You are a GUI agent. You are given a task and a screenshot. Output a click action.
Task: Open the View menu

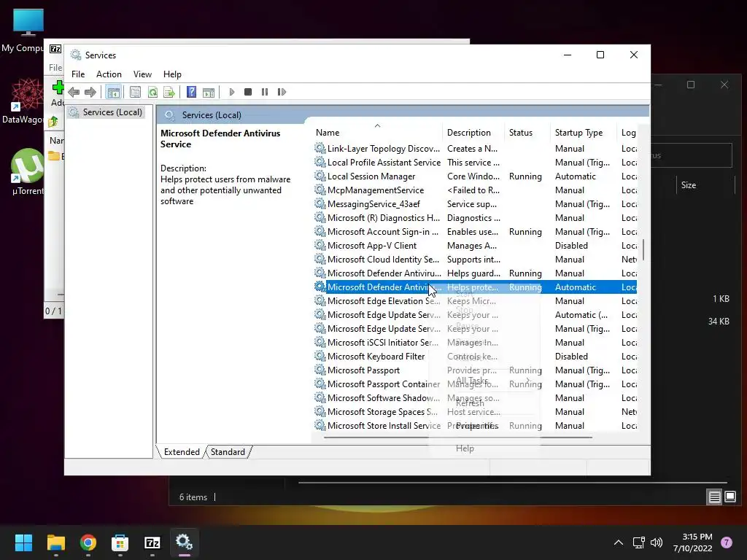[x=142, y=74]
